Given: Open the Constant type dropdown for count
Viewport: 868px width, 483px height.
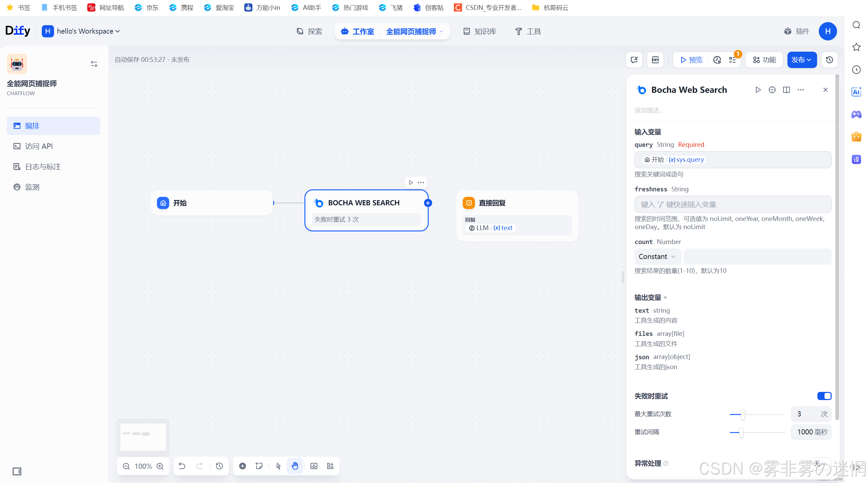Looking at the screenshot, I should tap(657, 257).
